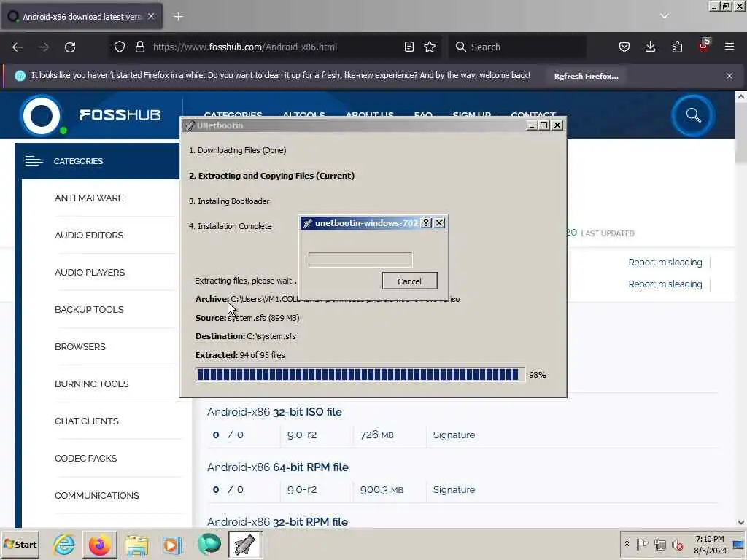Viewport: 747px width, 560px height.
Task: Select 'Extracting and Copying Files (Current)' step
Action: coord(271,176)
